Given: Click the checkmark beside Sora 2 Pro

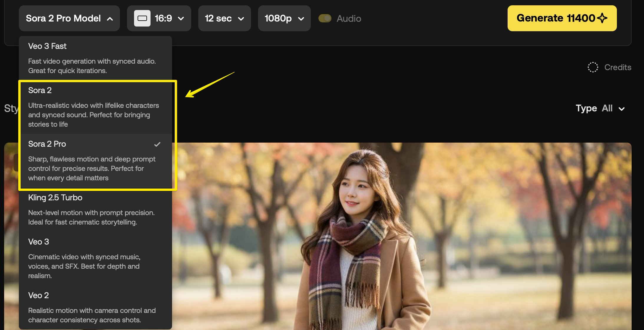Looking at the screenshot, I should pyautogui.click(x=157, y=144).
